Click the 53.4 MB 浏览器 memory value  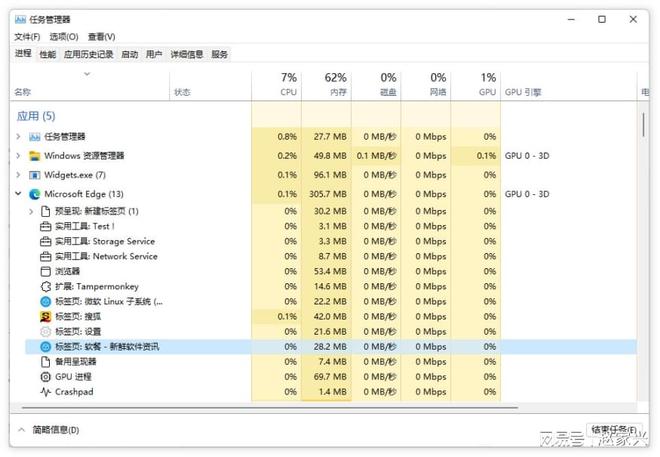coord(330,271)
